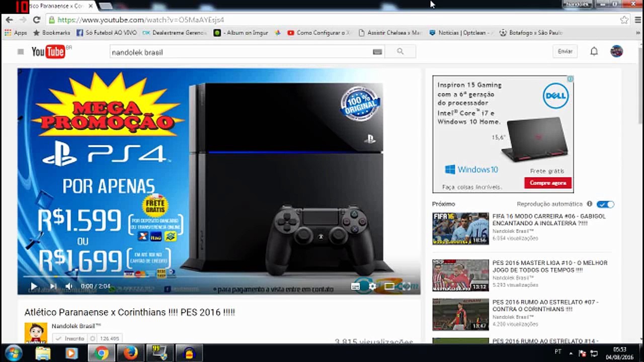Open the ad choices icon on Dell ad
Viewport: 644px width, 362px height.
(x=570, y=79)
